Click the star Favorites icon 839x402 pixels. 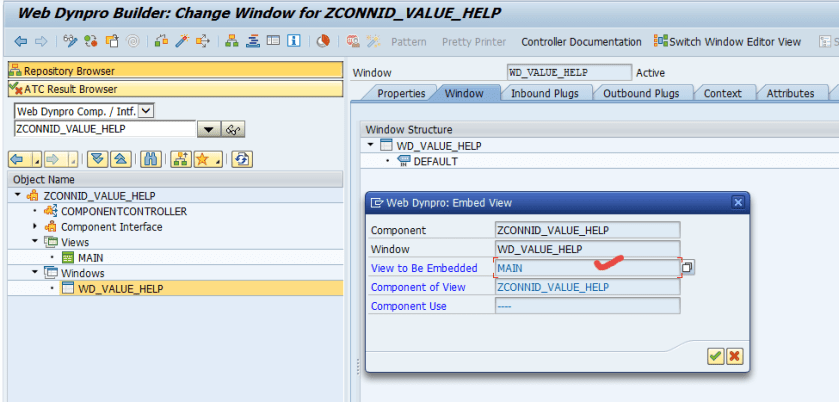(202, 159)
